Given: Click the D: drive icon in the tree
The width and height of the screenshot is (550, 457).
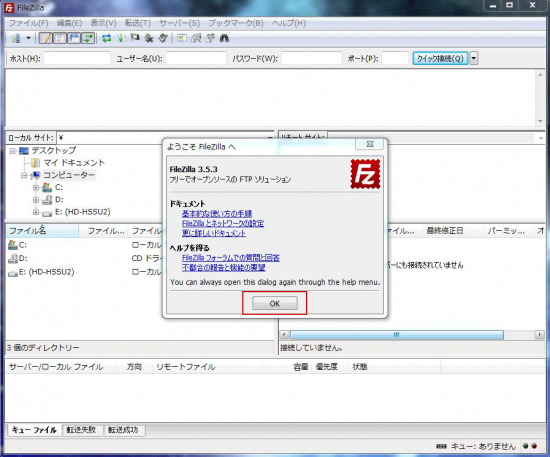Looking at the screenshot, I should (47, 200).
